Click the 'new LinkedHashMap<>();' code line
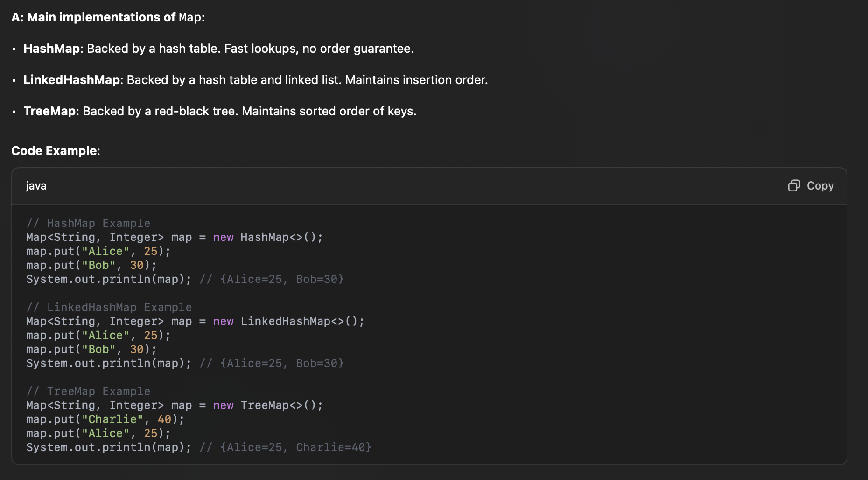The image size is (868, 480). pos(195,321)
